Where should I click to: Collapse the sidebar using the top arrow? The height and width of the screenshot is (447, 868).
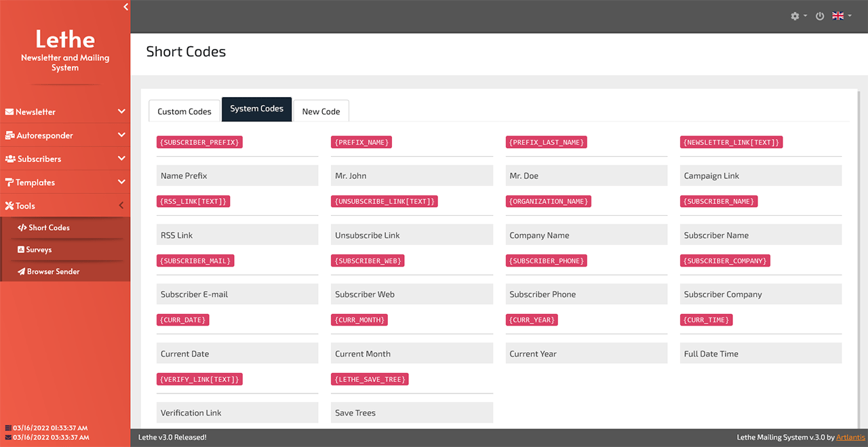click(x=125, y=7)
